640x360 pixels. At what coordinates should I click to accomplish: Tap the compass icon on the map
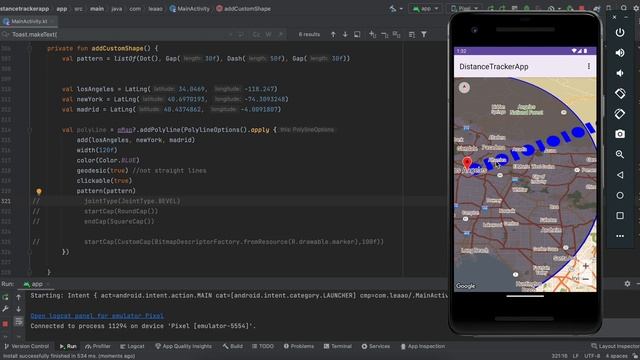tap(464, 87)
